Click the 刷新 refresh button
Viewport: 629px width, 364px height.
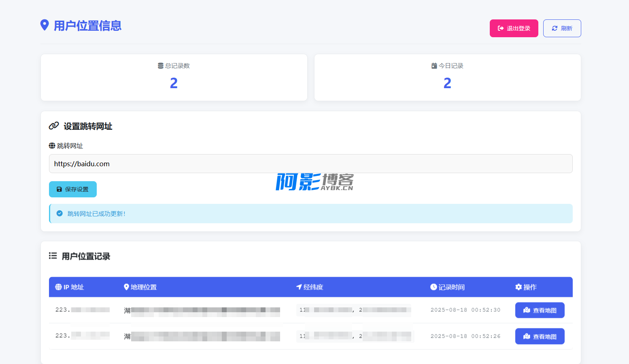(562, 28)
